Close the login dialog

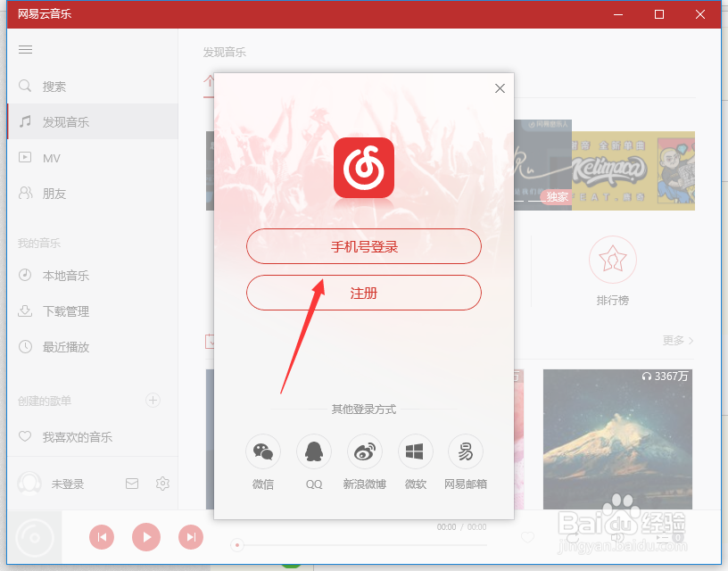tap(500, 88)
